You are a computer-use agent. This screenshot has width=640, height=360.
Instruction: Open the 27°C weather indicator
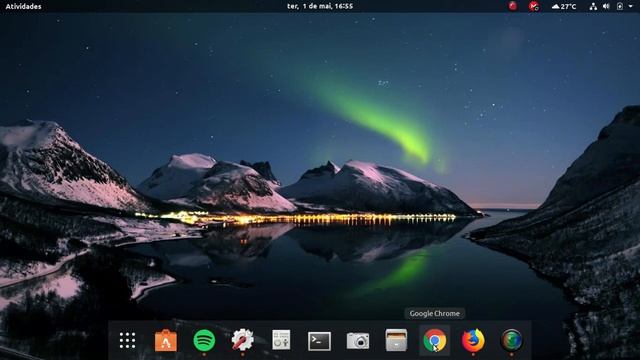point(564,6)
